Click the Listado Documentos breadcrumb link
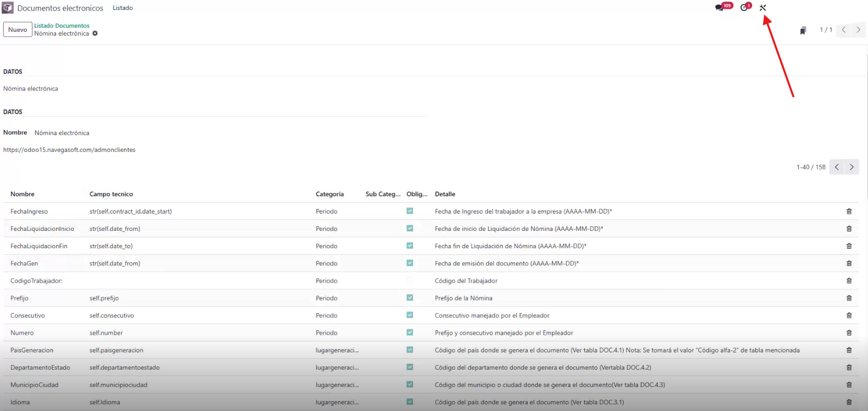 pos(62,26)
